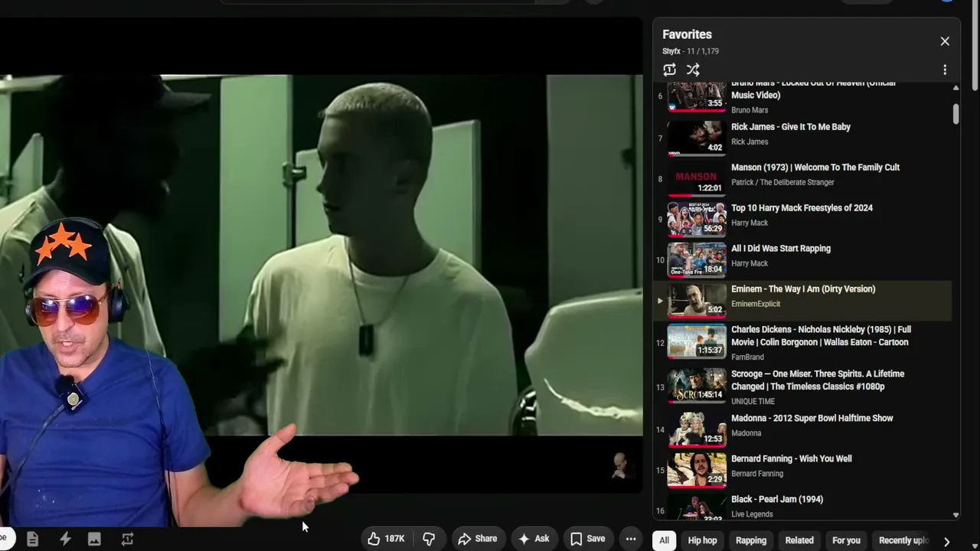Click the Ask button with sparkle icon
This screenshot has height=551, width=980.
534,539
